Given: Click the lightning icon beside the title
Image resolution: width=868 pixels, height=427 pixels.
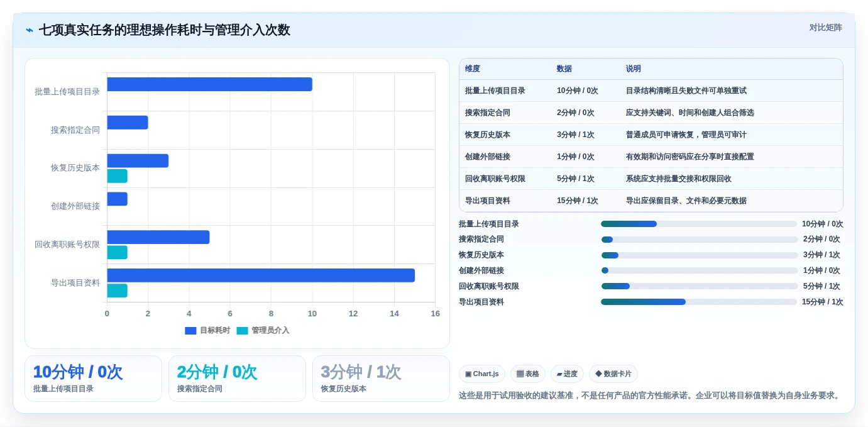Looking at the screenshot, I should click(x=30, y=30).
